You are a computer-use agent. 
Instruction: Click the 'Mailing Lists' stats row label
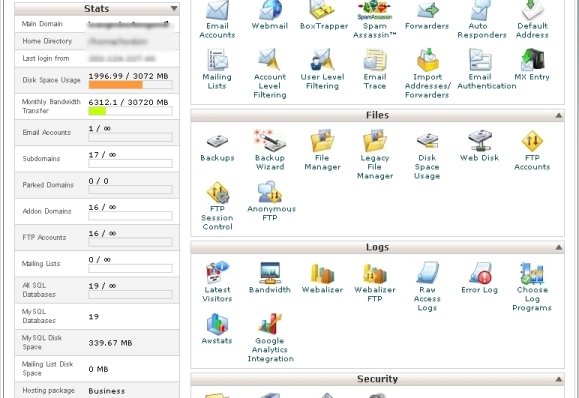point(41,264)
